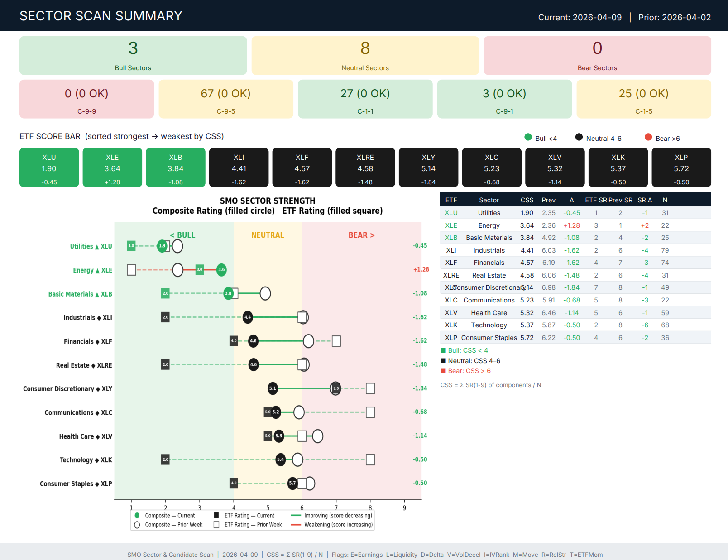The height and width of the screenshot is (560, 728).
Task: Select the 3.6 composite circle in Energy row
Action: pyautogui.click(x=221, y=270)
